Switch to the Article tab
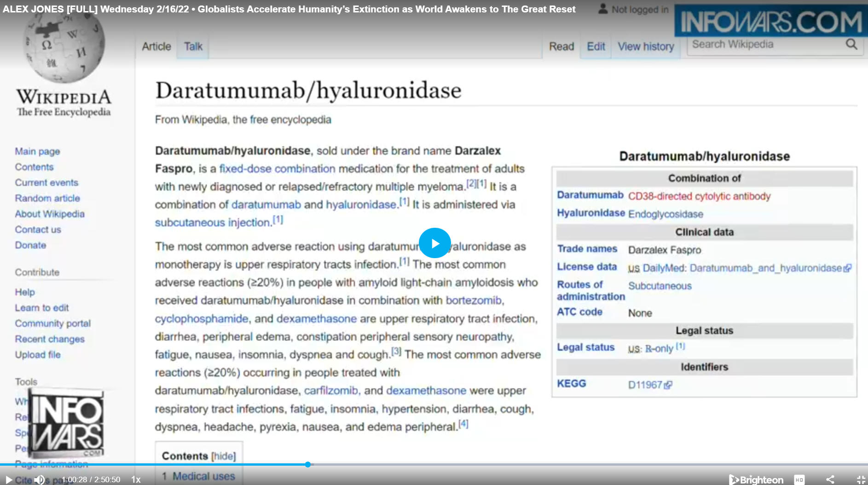This screenshot has width=868, height=485. pyautogui.click(x=156, y=46)
